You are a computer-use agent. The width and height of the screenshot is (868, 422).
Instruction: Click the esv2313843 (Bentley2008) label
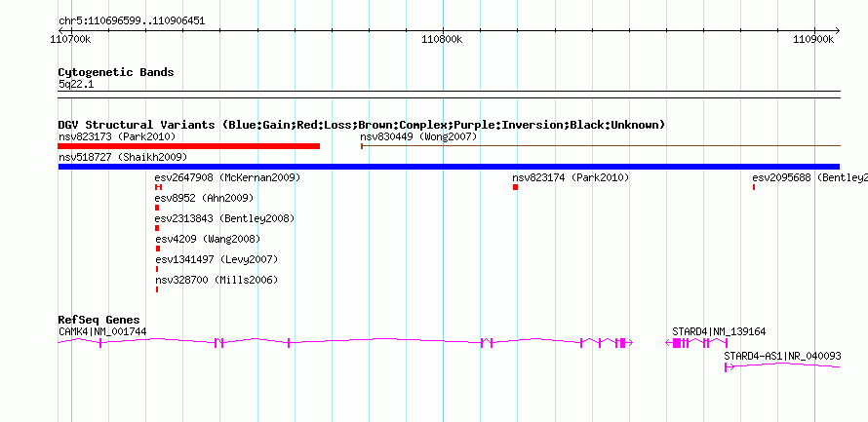(224, 218)
